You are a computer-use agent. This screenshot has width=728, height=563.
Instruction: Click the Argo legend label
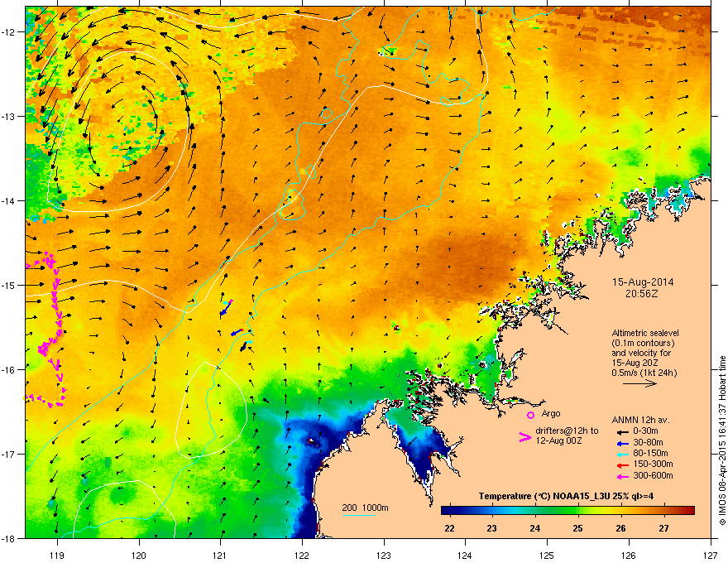pos(551,413)
